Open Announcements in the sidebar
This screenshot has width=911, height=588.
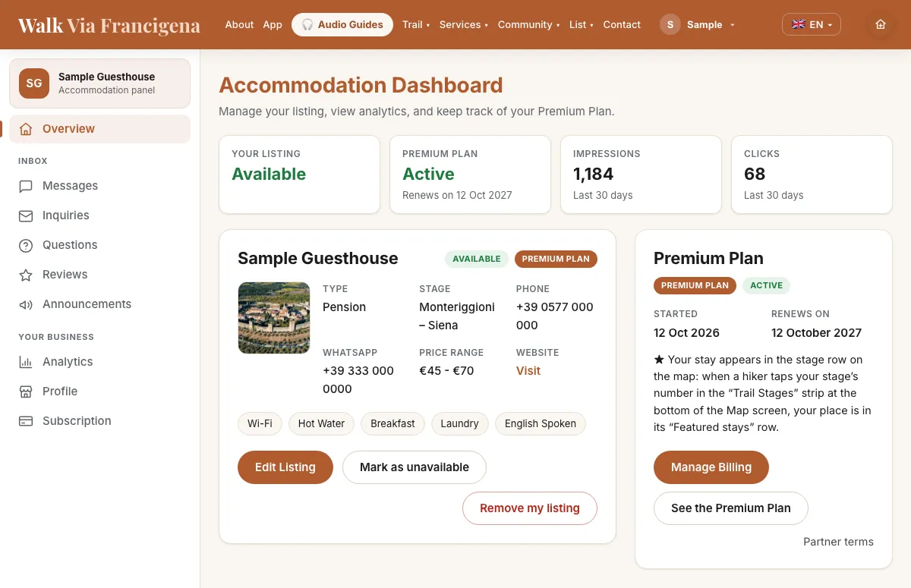pyautogui.click(x=99, y=304)
